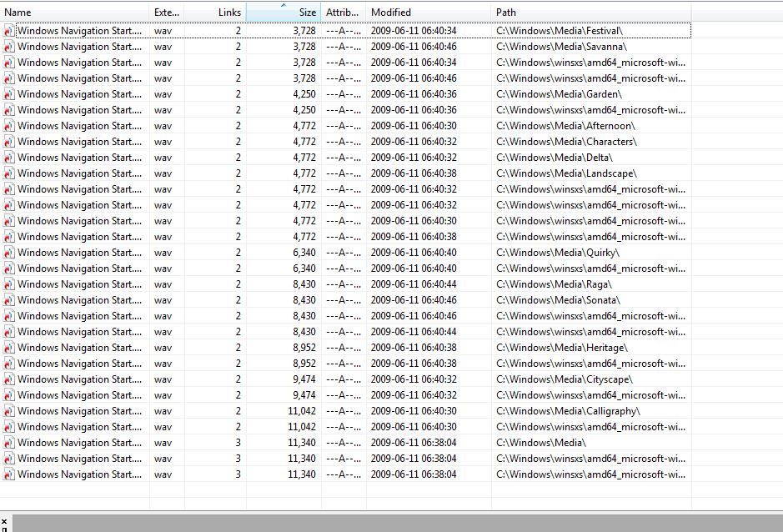Sort by the Attrib... column header
Image resolution: width=783 pixels, height=532 pixels.
point(344,13)
